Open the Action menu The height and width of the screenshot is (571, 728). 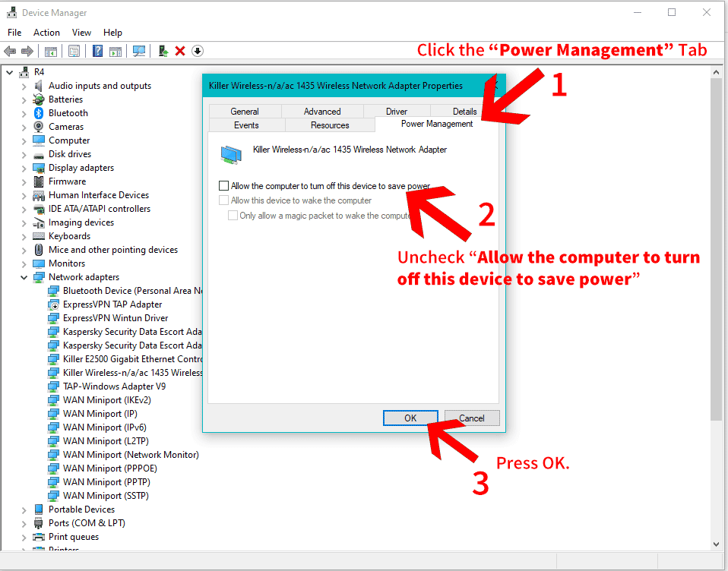[46, 33]
